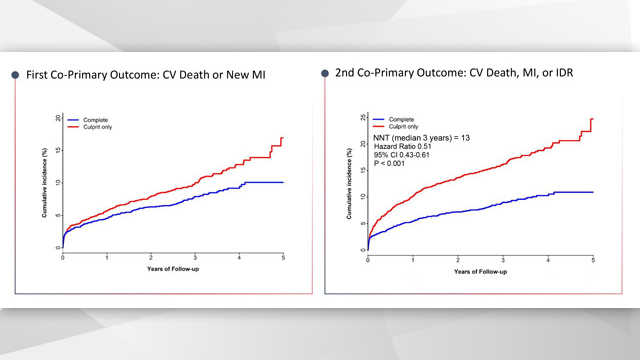The image size is (640, 360).
Task: Click the y-axis value 20 on left chart
Action: point(58,118)
